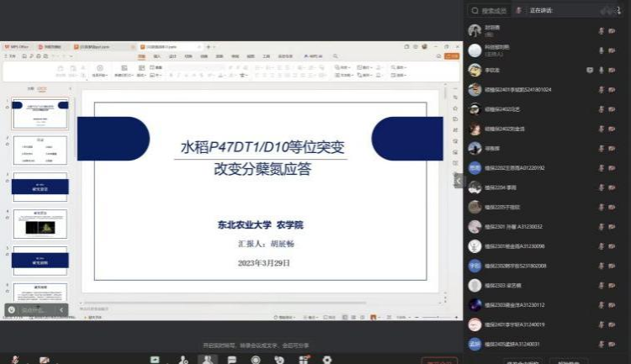Toggle microphone for the first participant in the list

click(601, 30)
